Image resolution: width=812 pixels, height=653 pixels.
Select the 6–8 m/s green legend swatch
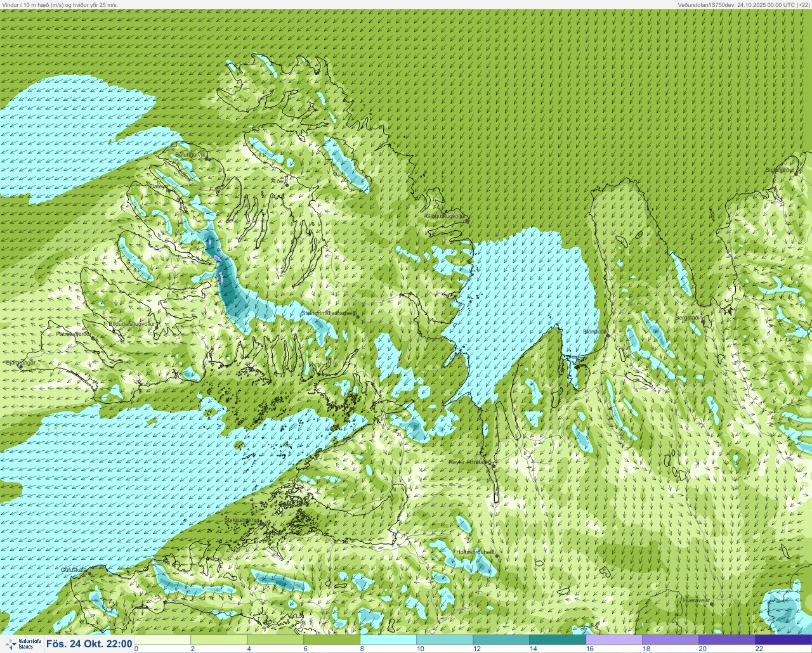click(x=332, y=640)
